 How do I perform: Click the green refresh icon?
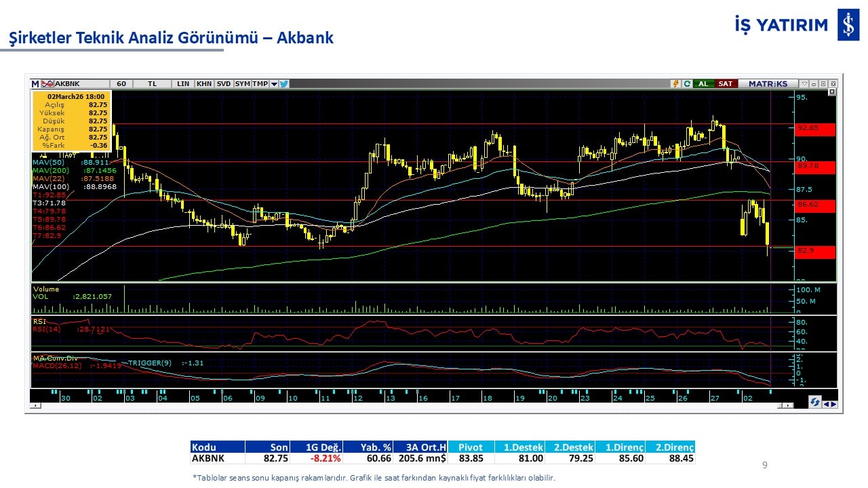coord(687,84)
